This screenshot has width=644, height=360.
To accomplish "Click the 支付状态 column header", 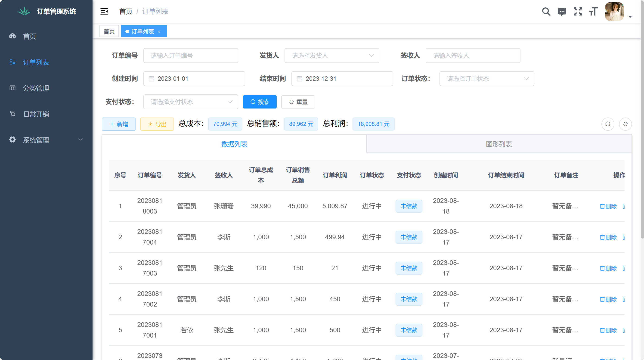I will click(409, 175).
